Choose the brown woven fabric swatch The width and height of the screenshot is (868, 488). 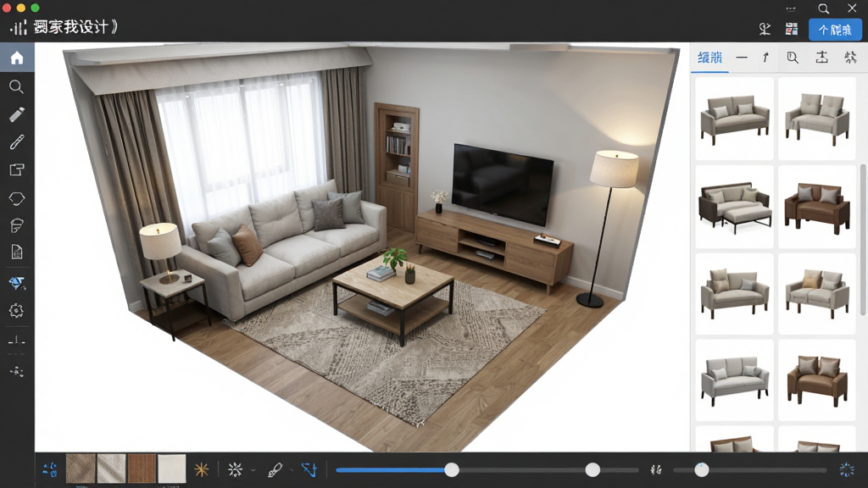click(x=81, y=468)
